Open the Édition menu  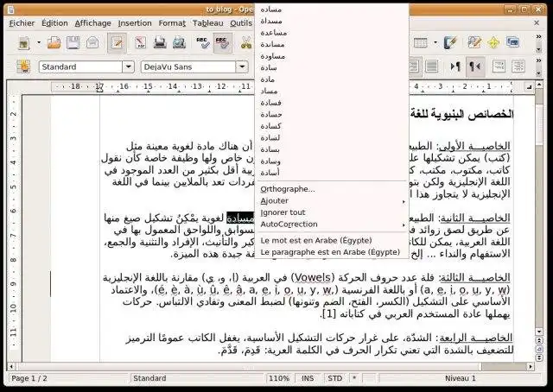click(54, 23)
